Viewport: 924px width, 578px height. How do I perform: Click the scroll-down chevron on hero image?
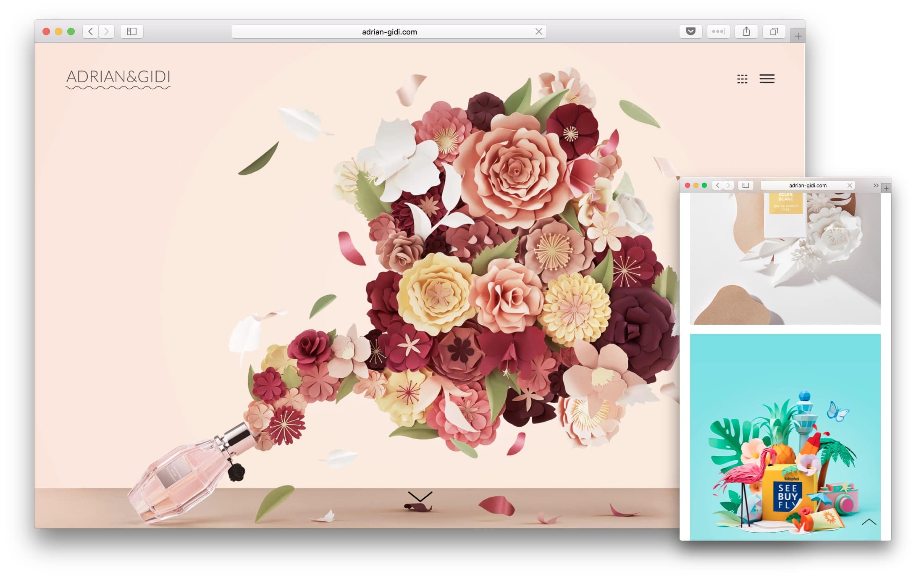pos(420,497)
